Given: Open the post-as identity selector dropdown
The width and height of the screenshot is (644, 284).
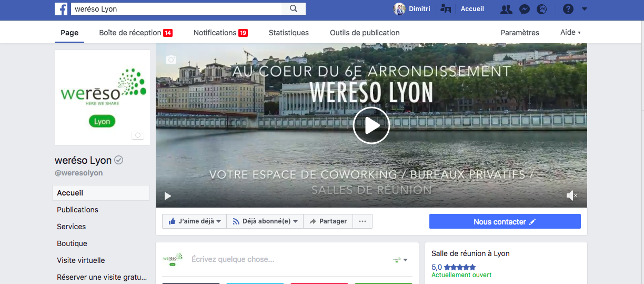Looking at the screenshot, I should [400, 260].
